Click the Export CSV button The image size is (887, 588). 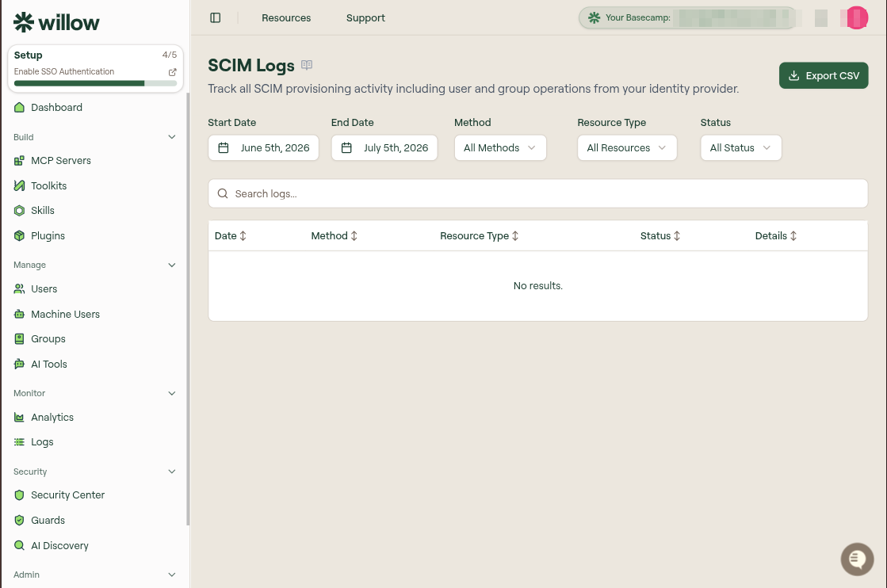click(x=824, y=75)
